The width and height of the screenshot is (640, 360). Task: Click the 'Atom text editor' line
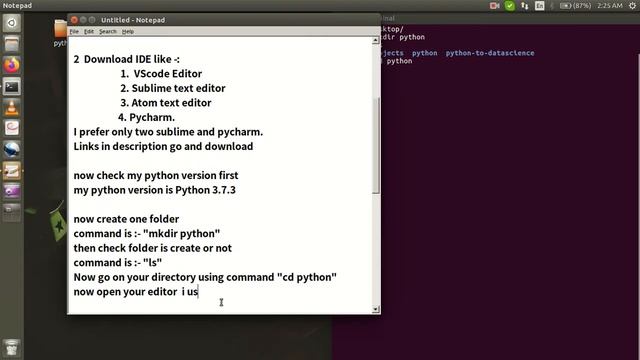pyautogui.click(x=166, y=103)
